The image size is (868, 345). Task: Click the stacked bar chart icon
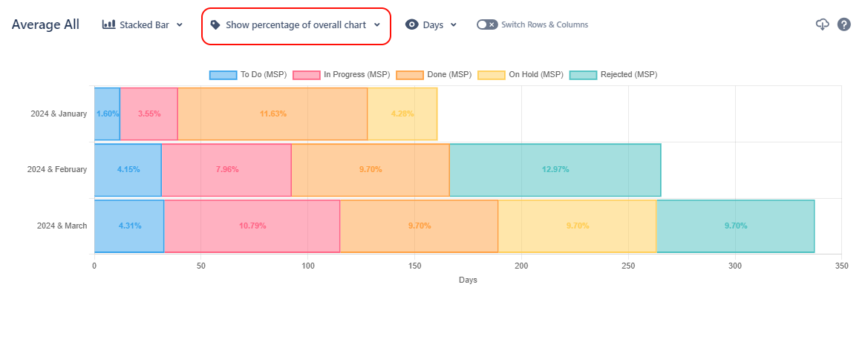tap(108, 24)
